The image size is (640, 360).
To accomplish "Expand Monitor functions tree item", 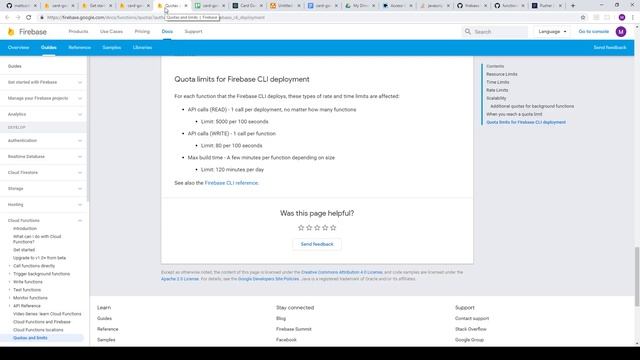I will (9, 298).
